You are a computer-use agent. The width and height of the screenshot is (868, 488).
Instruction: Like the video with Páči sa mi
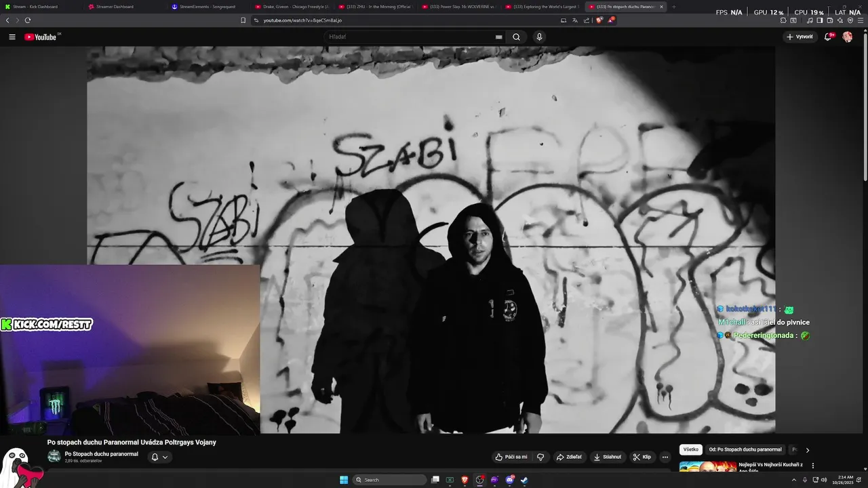[511, 457]
